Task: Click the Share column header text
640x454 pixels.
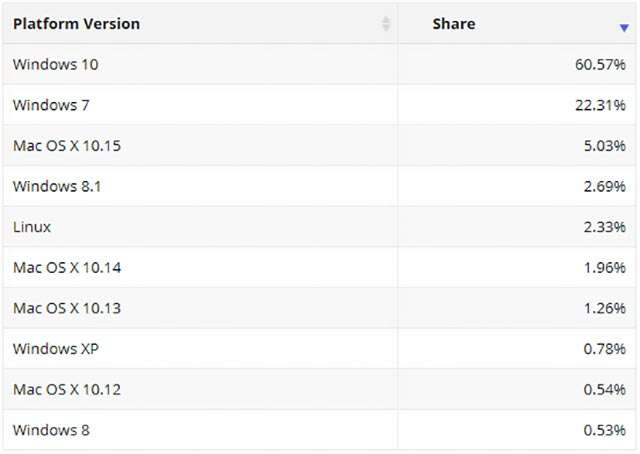Action: coord(453,23)
